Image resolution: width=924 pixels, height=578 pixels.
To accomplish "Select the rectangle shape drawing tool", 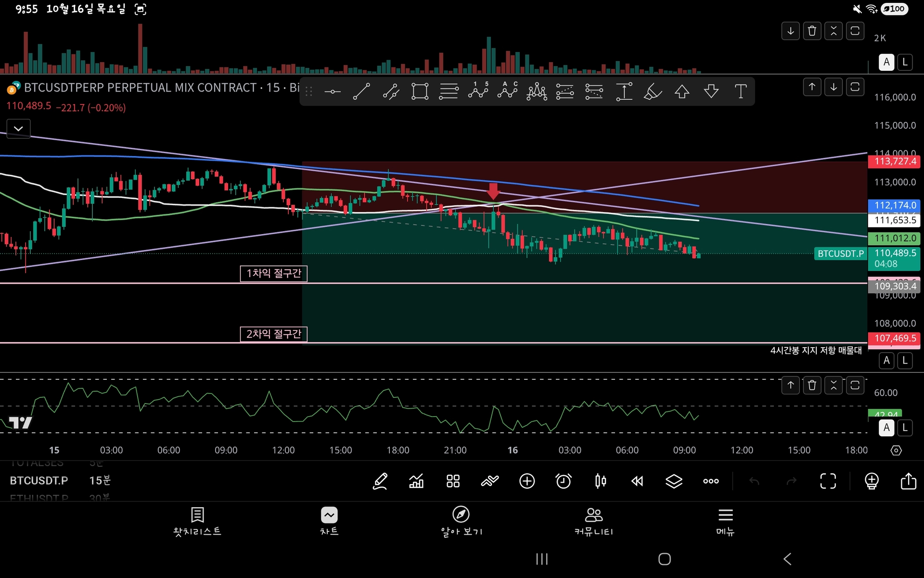I will [420, 91].
